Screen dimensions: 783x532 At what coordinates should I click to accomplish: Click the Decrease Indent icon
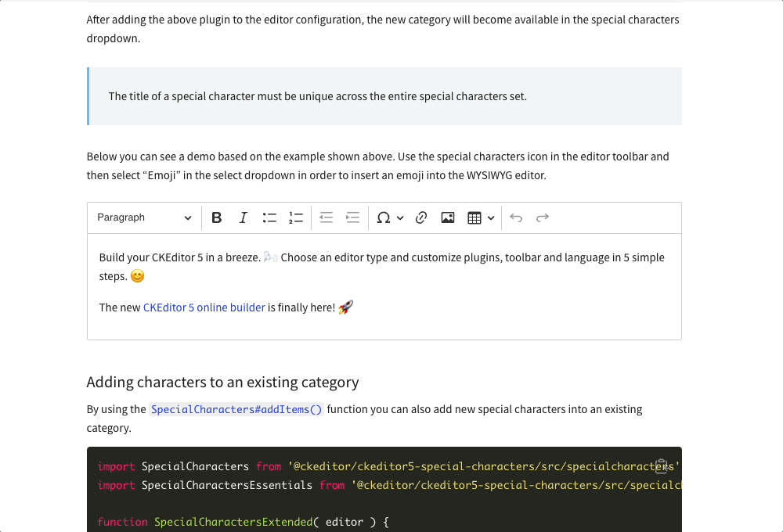(326, 217)
